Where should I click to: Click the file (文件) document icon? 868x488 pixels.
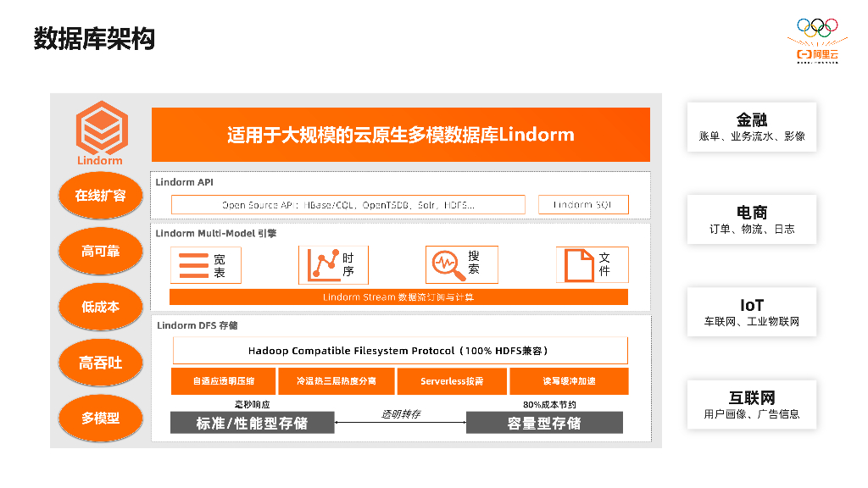tap(579, 265)
